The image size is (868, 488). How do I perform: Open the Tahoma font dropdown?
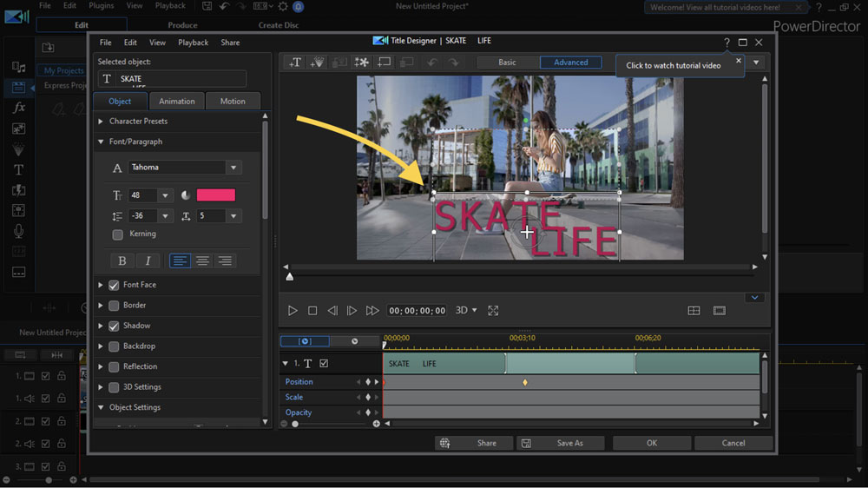click(233, 168)
